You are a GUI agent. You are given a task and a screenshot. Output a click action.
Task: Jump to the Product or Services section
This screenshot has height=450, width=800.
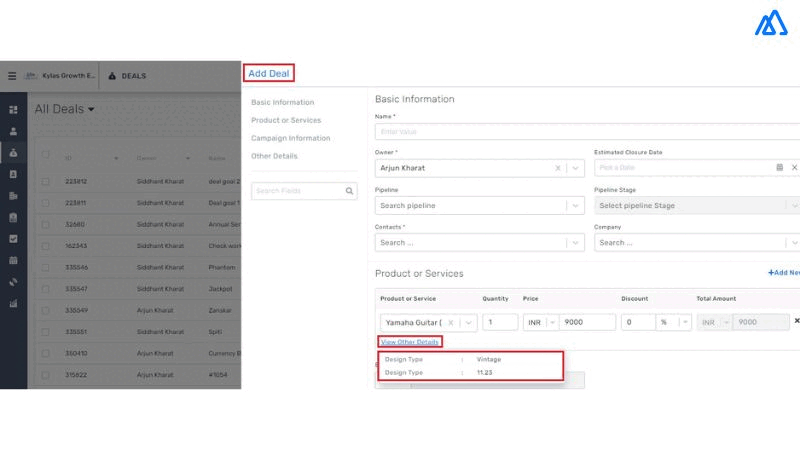pyautogui.click(x=286, y=120)
